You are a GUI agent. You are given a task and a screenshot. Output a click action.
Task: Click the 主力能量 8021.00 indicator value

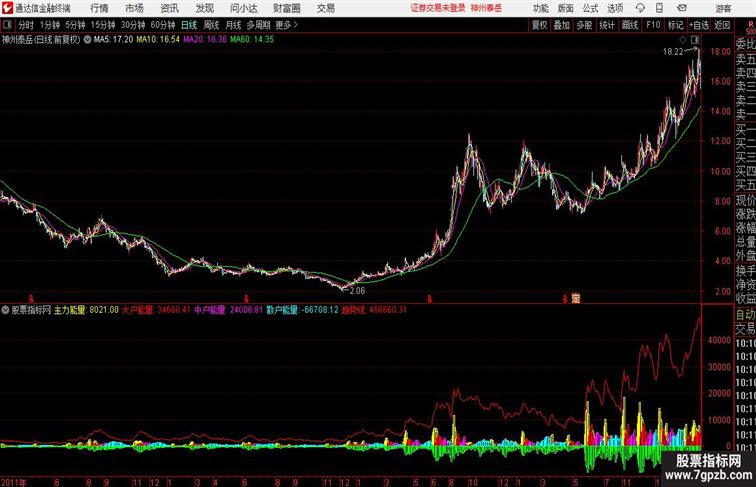(86, 310)
